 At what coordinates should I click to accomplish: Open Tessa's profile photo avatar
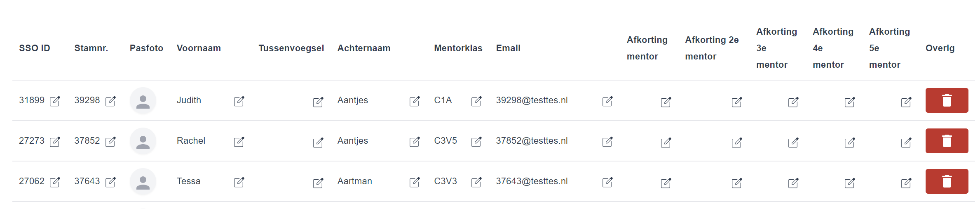(x=143, y=181)
